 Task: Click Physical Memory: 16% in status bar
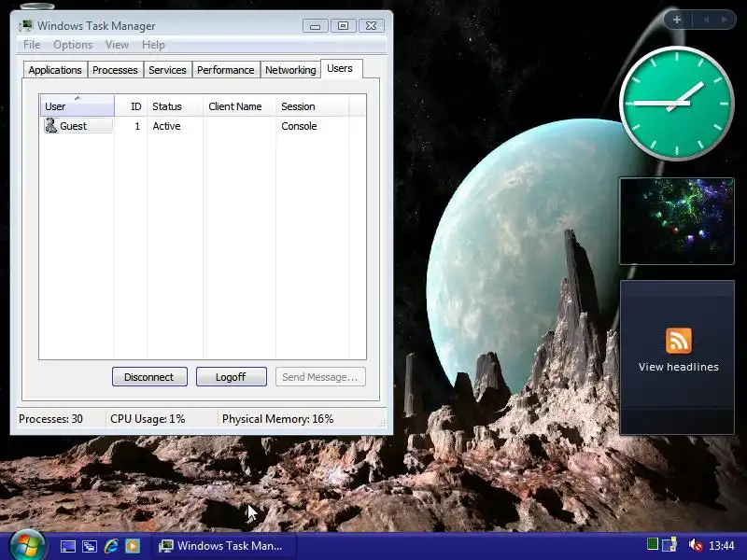tap(277, 419)
